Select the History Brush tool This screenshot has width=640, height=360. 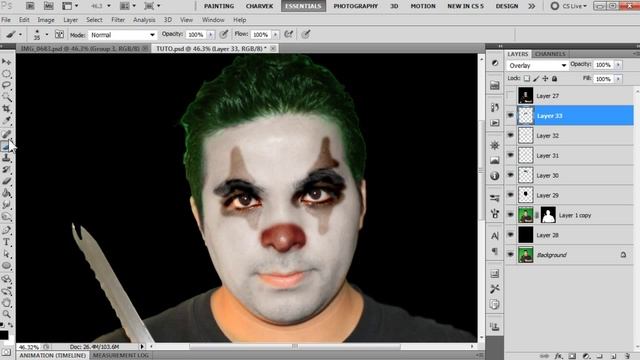tap(7, 169)
